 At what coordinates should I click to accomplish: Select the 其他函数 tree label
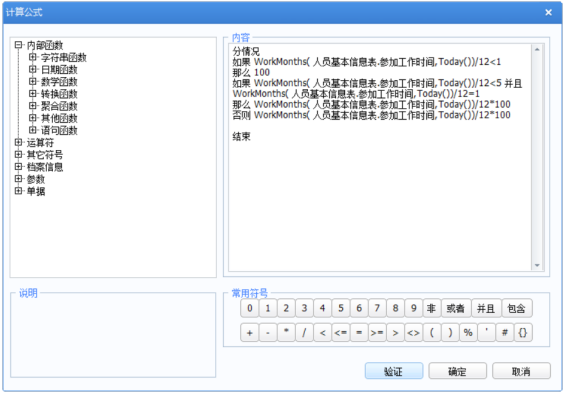pyautogui.click(x=59, y=118)
